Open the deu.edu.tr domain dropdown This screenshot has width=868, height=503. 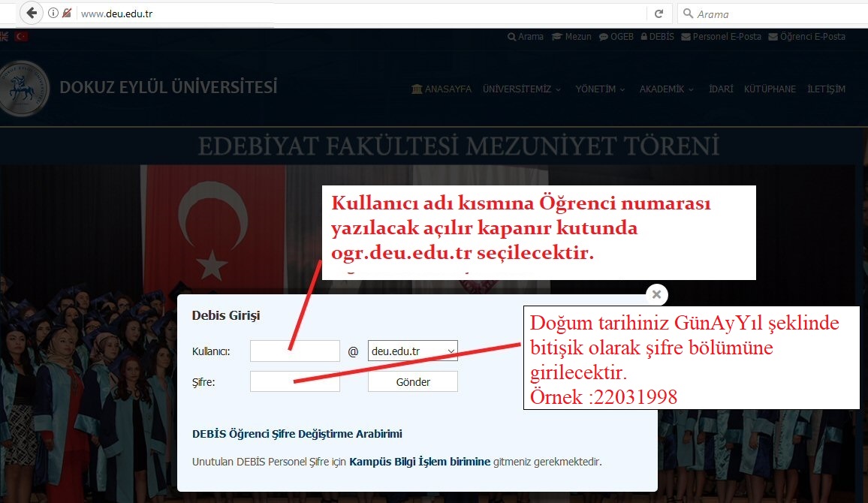412,351
